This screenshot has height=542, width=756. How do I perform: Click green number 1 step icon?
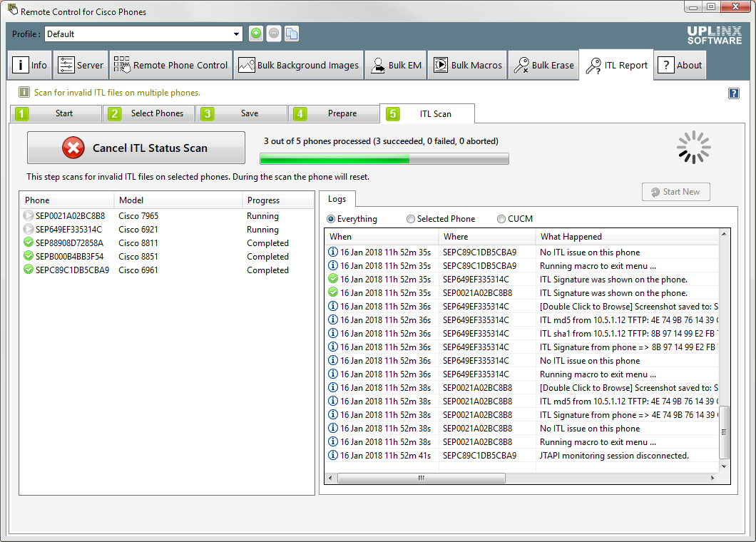tap(21, 114)
